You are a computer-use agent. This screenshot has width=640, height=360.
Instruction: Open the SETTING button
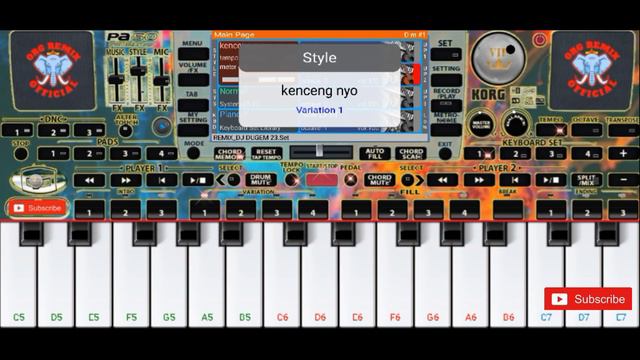[446, 80]
